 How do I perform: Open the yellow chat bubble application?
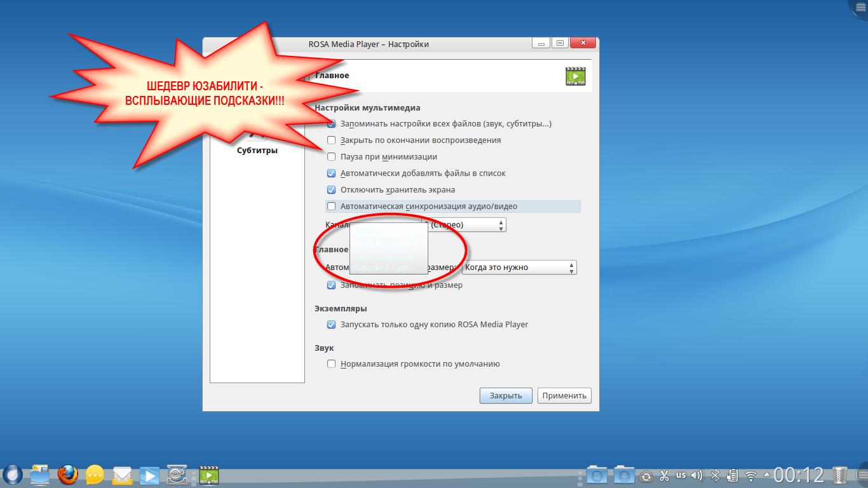pos(95,474)
